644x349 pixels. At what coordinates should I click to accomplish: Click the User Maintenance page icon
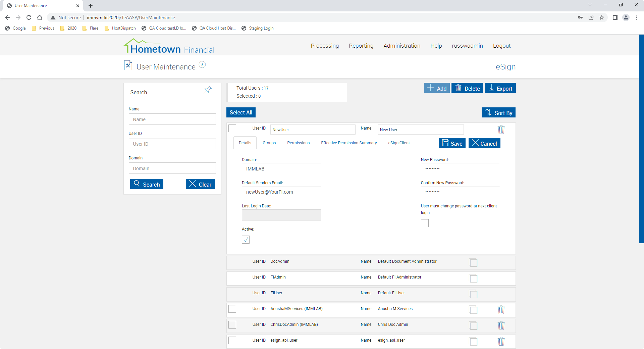coord(128,65)
